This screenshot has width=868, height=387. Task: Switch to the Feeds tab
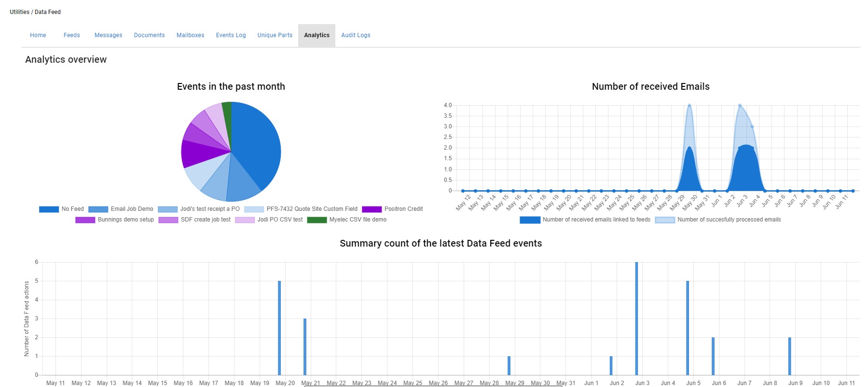click(71, 35)
